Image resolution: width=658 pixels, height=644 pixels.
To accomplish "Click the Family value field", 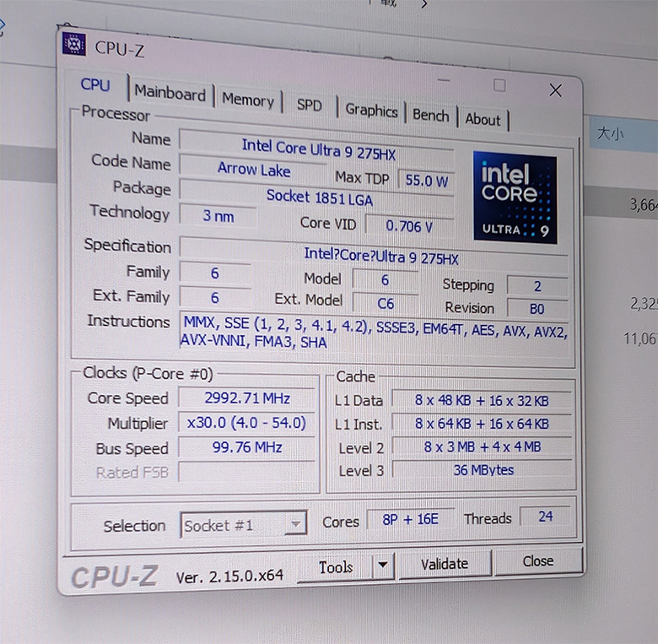I will (215, 273).
